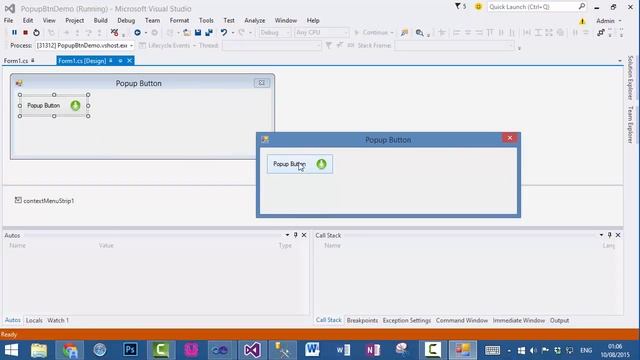Open the Exception Settings tab
640x360 pixels.
[407, 320]
